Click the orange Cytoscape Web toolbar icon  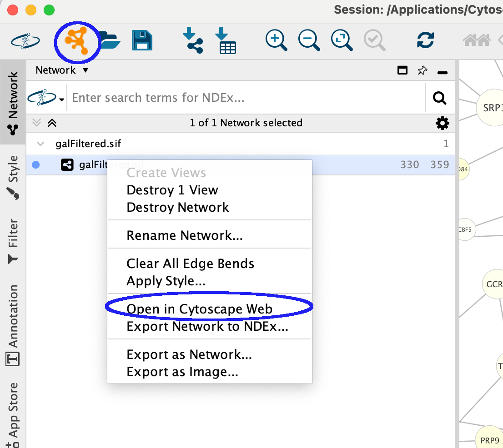click(76, 41)
